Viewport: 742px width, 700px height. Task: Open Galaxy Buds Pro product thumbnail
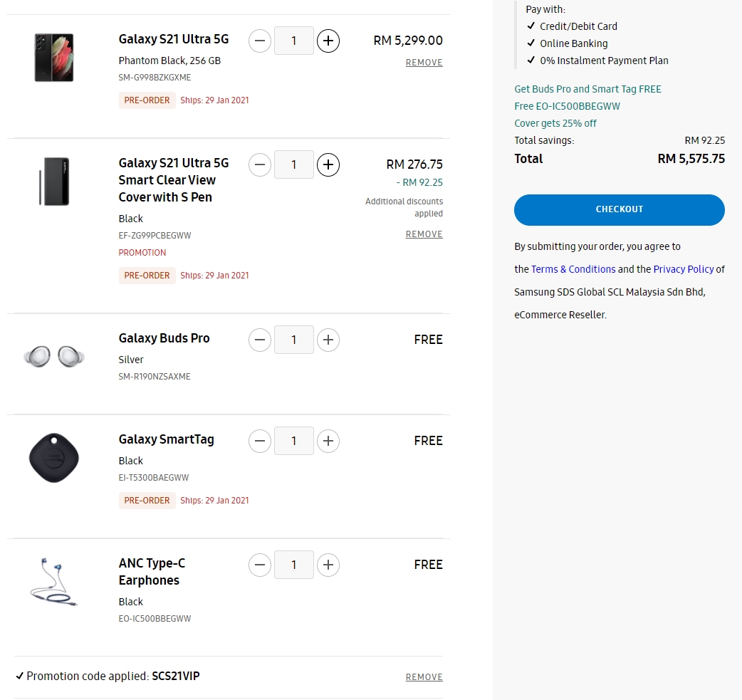tap(54, 355)
